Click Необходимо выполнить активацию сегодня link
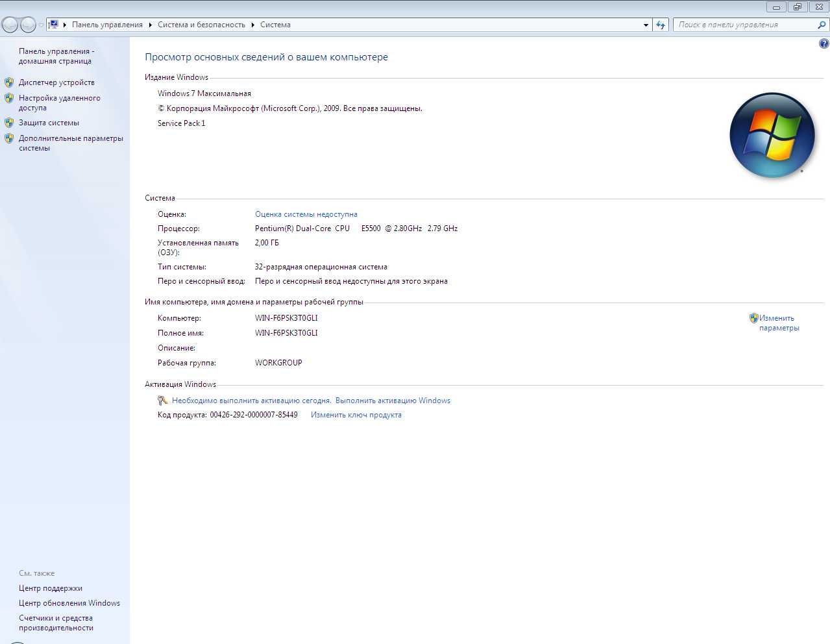The image size is (830, 644). click(x=252, y=401)
